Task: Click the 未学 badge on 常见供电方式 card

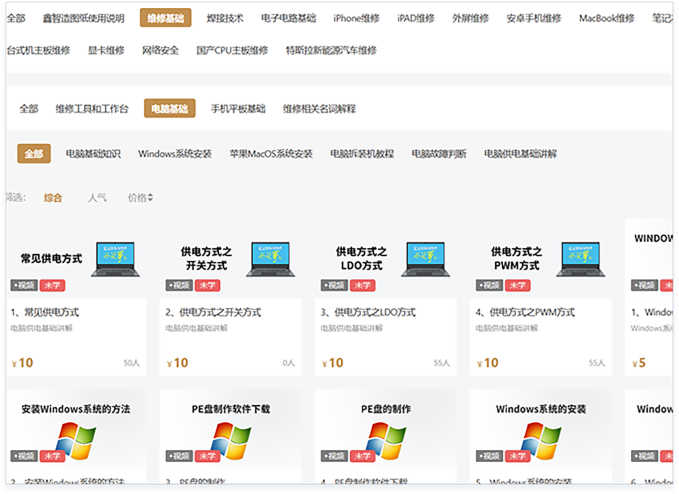Action: tap(52, 285)
